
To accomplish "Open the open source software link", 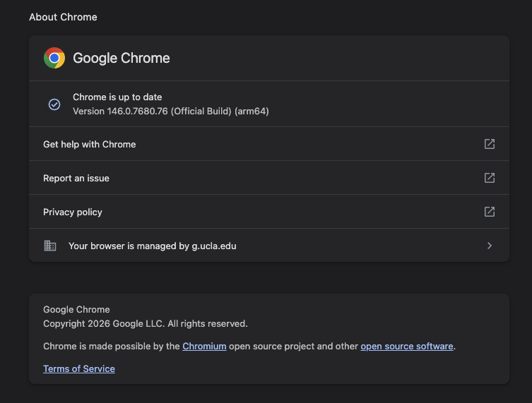I will click(407, 347).
